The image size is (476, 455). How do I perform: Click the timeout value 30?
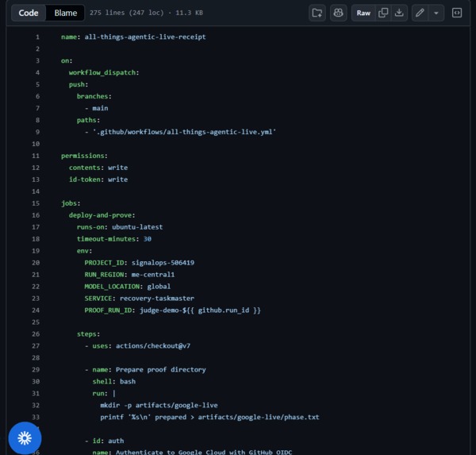tap(148, 239)
